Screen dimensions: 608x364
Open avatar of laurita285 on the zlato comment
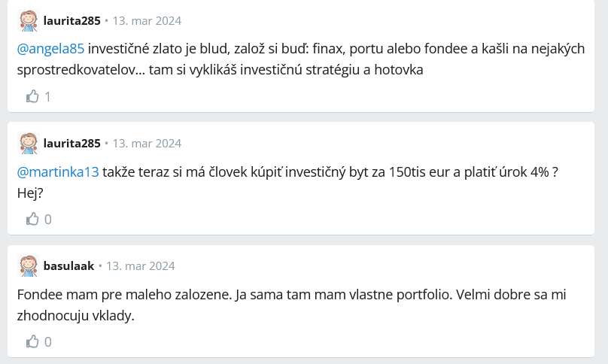(x=29, y=20)
